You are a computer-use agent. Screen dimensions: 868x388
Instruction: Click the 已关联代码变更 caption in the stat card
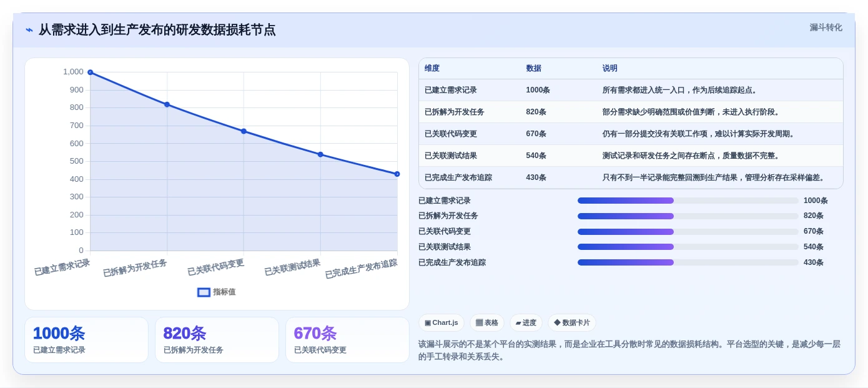(x=320, y=351)
